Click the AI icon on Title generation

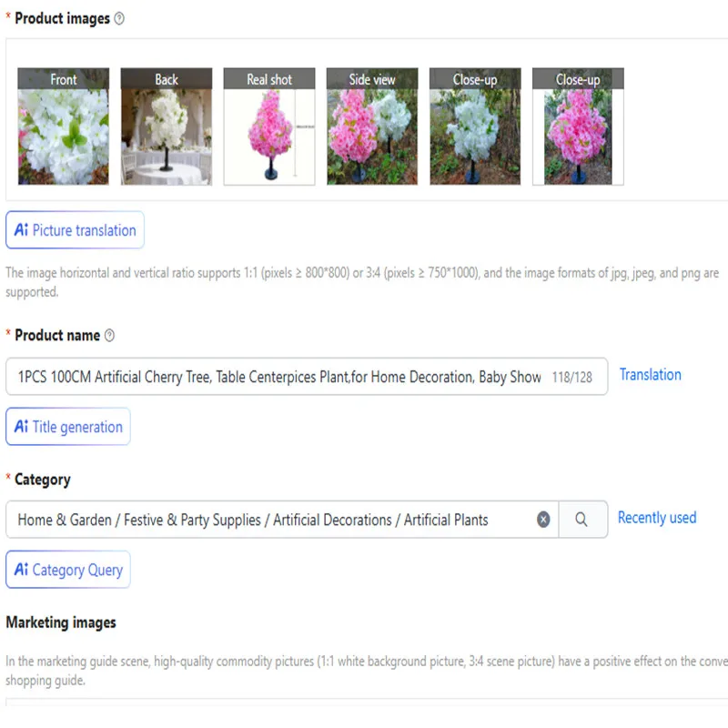[x=21, y=426]
